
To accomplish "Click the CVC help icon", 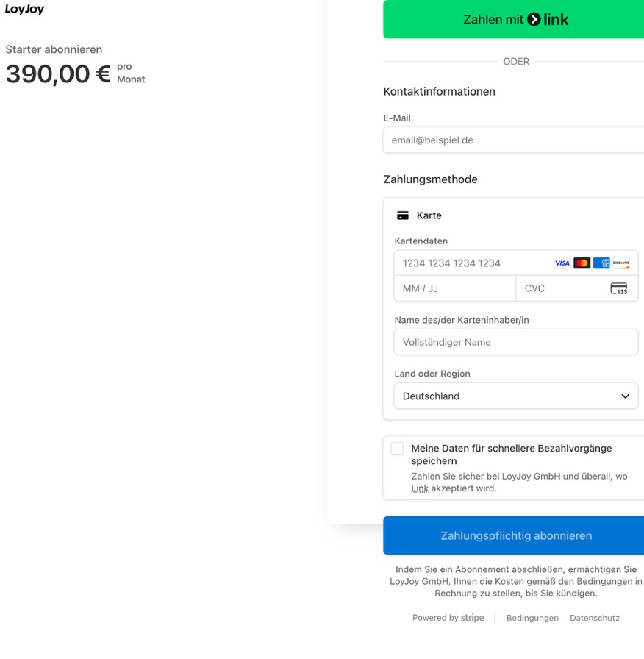I will click(619, 288).
